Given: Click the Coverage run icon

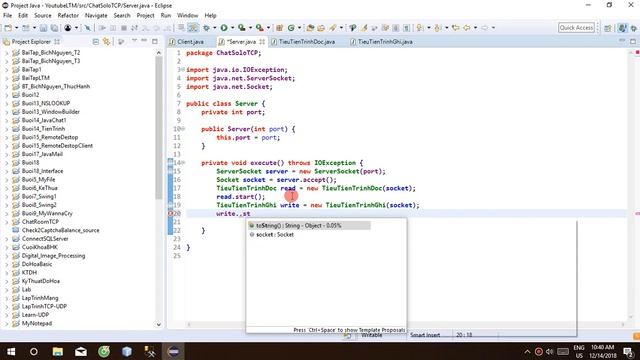Looking at the screenshot, I should (x=242, y=28).
